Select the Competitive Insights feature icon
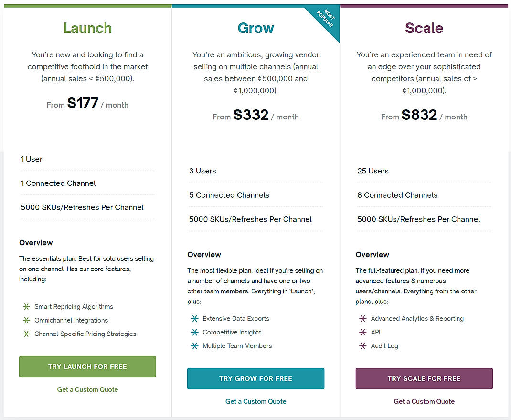The height and width of the screenshot is (420, 511). pyautogui.click(x=195, y=332)
